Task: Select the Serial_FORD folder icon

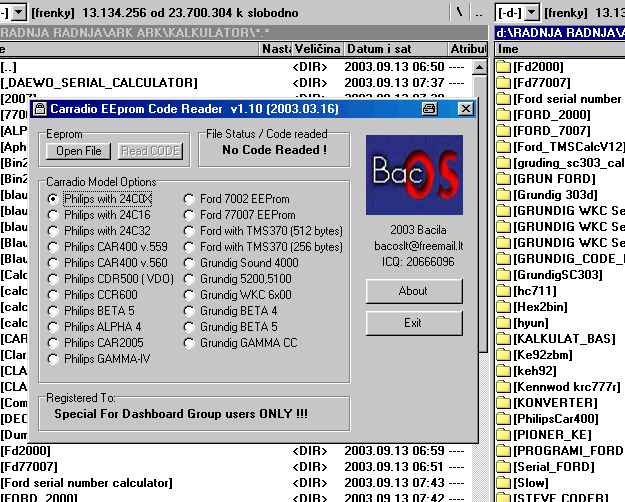Action: point(504,467)
